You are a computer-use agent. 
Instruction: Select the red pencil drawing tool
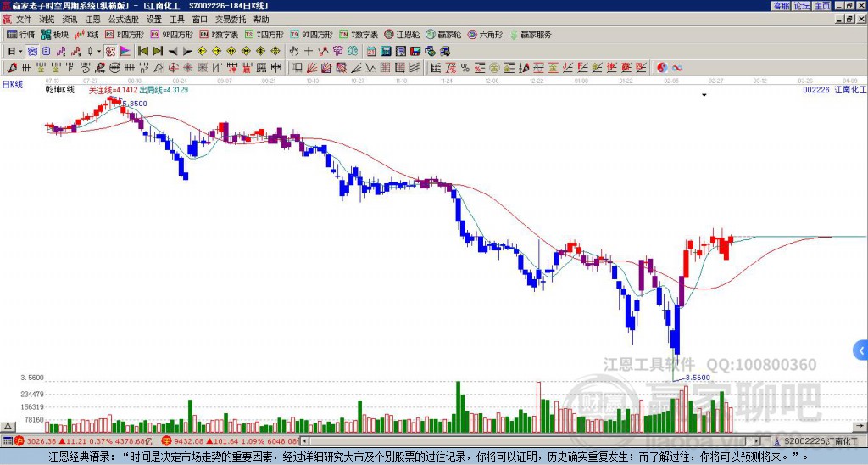12,68
